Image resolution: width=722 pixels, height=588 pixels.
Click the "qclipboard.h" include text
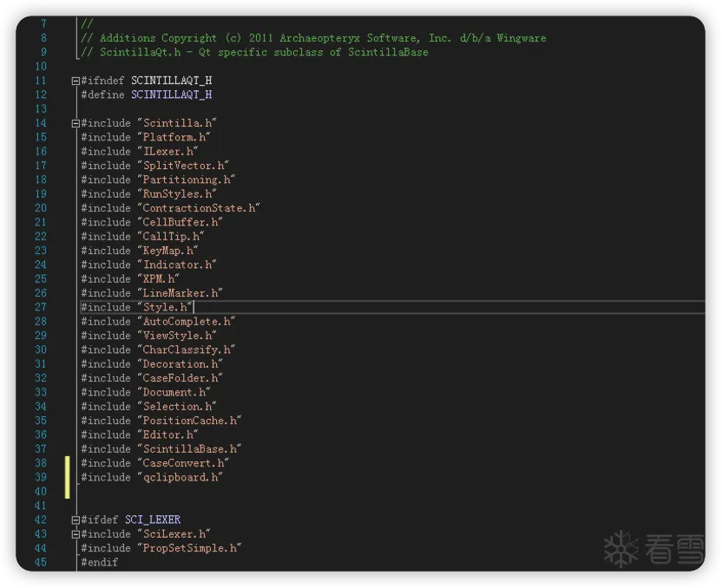(180, 477)
